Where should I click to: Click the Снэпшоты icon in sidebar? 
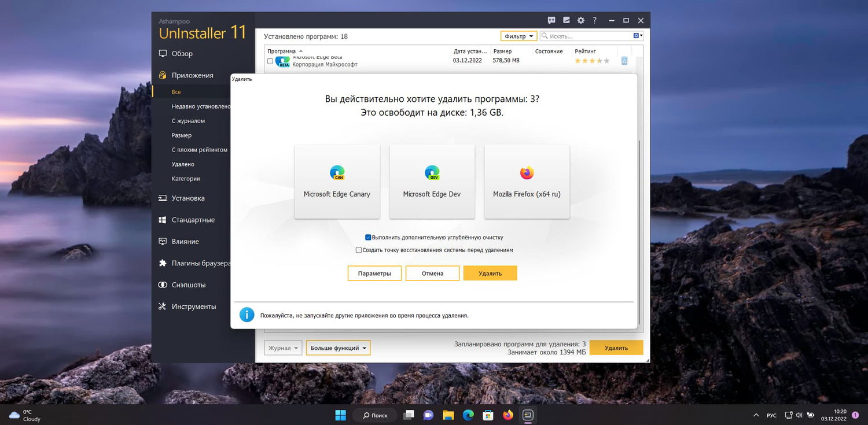[163, 285]
